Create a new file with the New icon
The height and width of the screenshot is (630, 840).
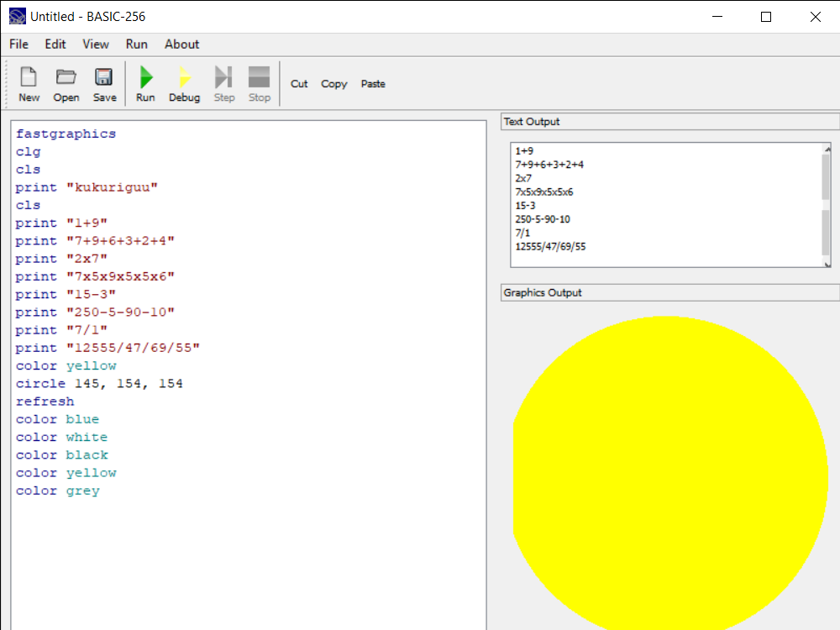tap(29, 83)
